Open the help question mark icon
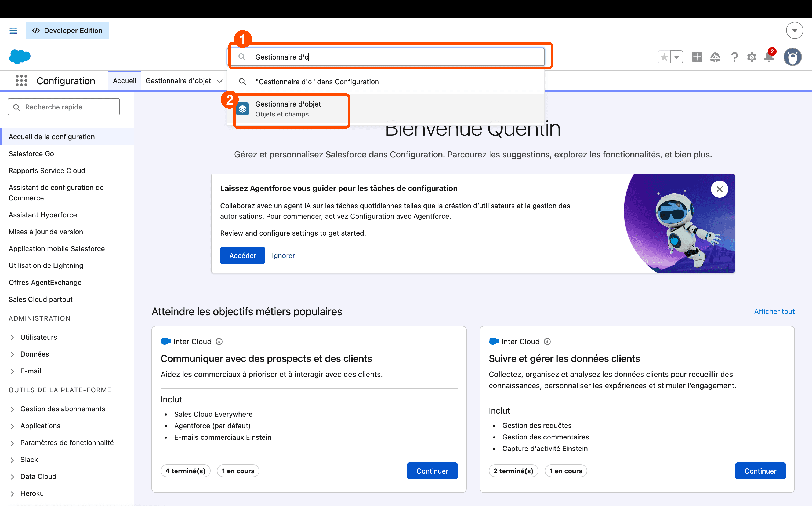This screenshot has height=506, width=812. tap(734, 57)
